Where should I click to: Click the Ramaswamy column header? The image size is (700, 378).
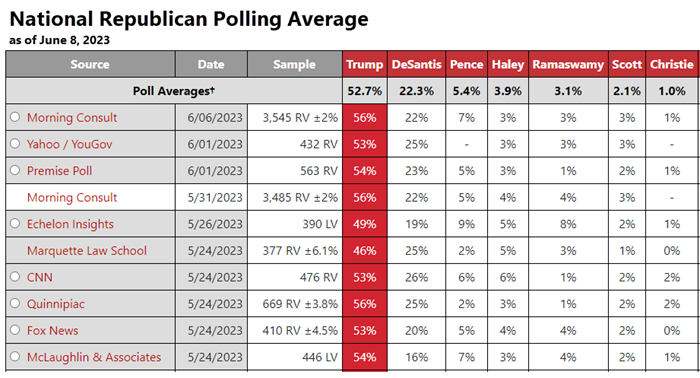[x=568, y=64]
